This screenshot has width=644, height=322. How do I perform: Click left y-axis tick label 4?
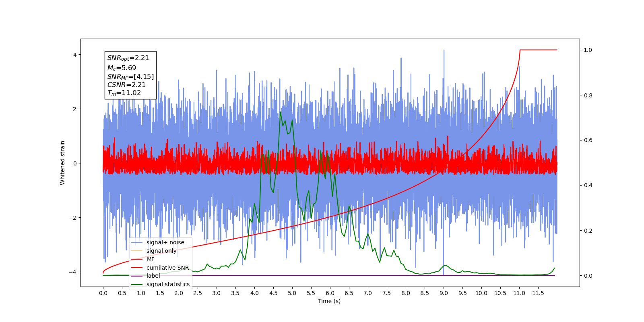tap(74, 55)
